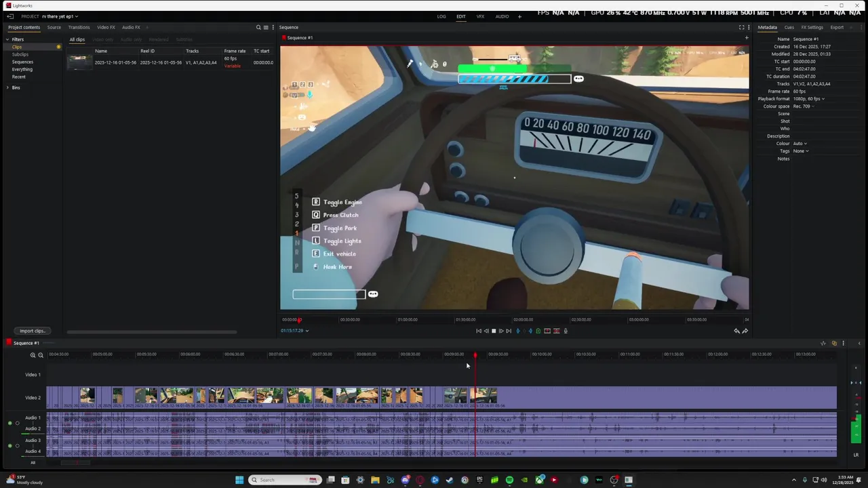
Task: Switch to the LOG workspace tab
Action: (441, 16)
